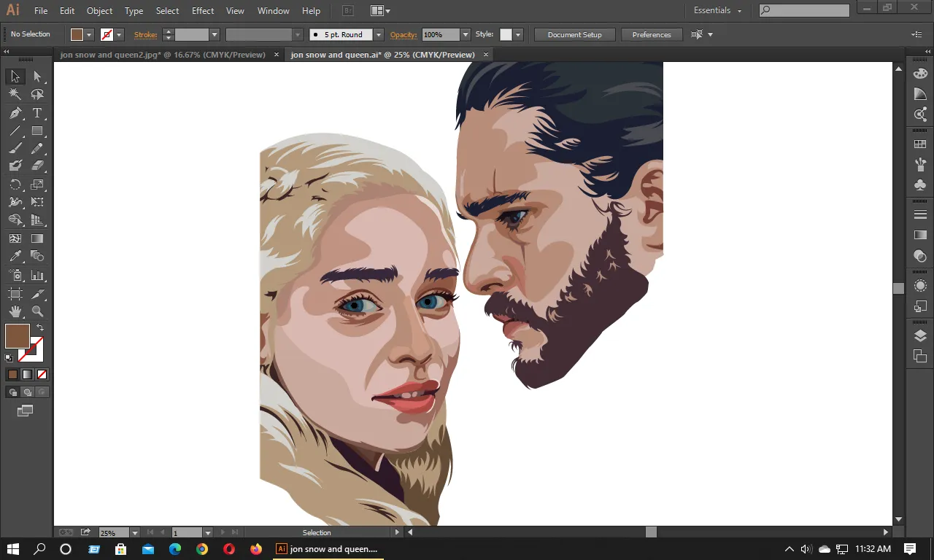Select the Paintbrush tool
Image resolution: width=934 pixels, height=560 pixels.
pos(15,149)
